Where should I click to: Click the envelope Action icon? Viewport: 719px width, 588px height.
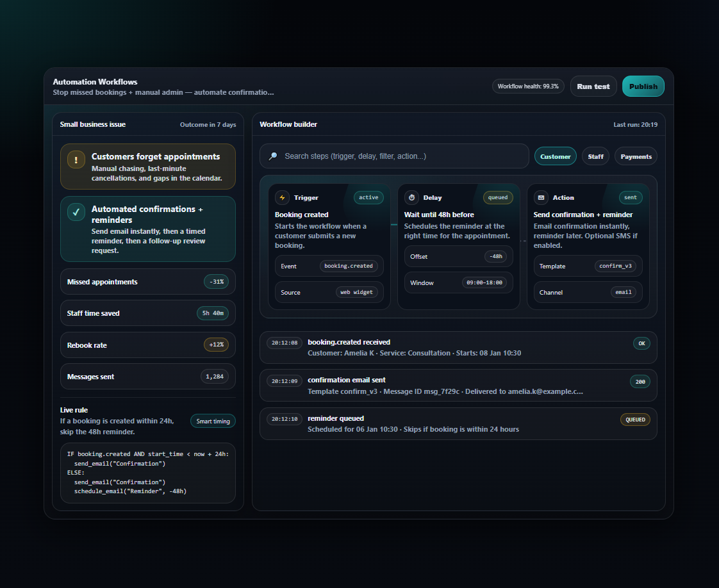coord(541,198)
